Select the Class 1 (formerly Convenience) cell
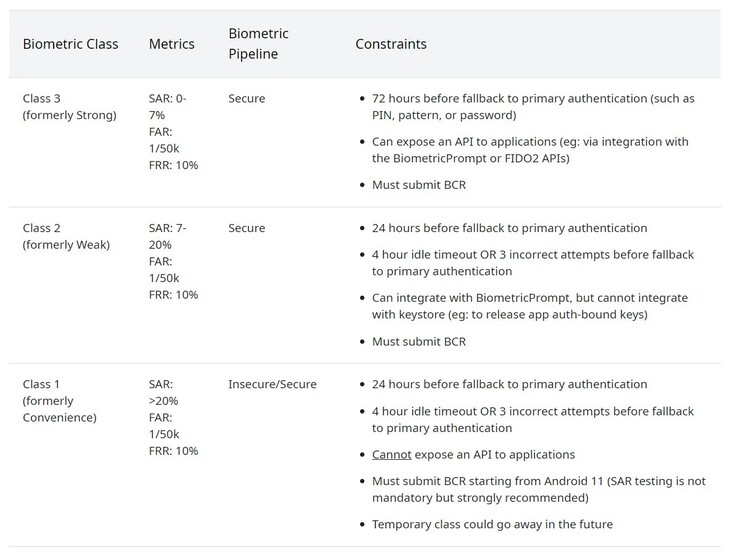Screen dimensions: 738x553 59,400
